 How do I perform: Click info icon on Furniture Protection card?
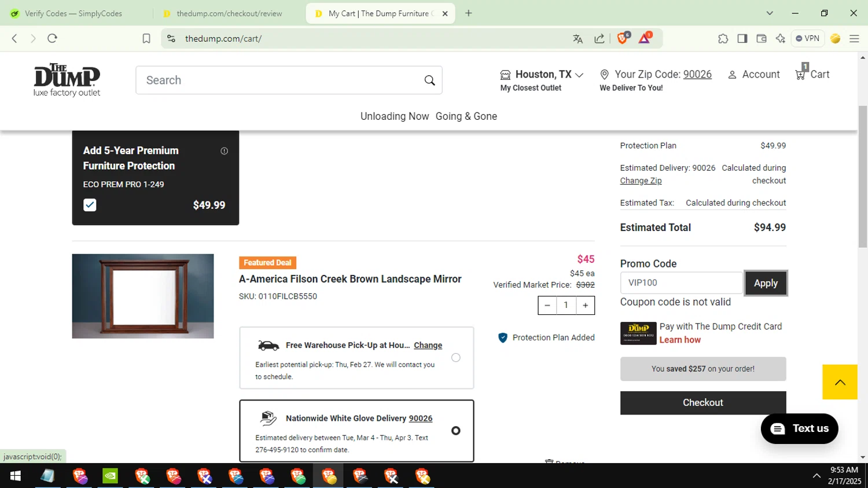pos(224,151)
